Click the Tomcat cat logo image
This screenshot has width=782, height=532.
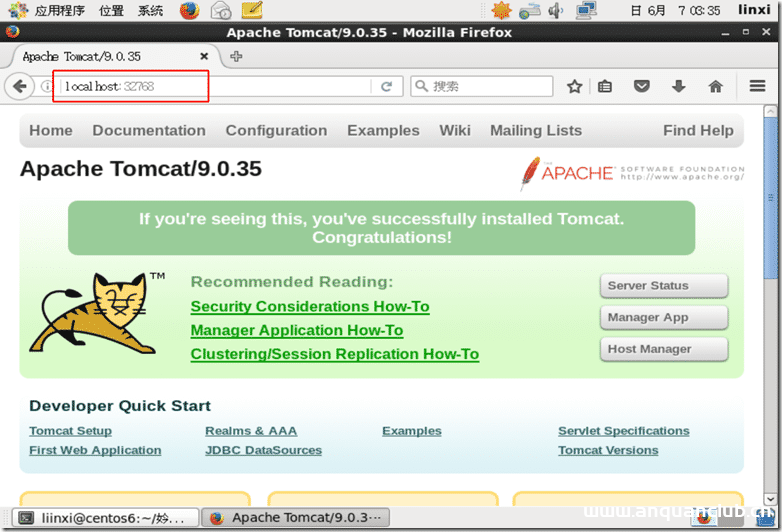[x=94, y=313]
